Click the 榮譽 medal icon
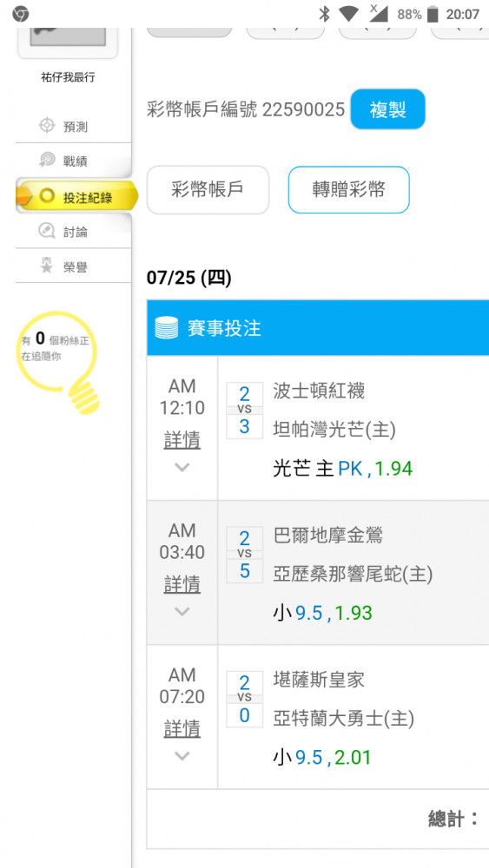 (47, 266)
